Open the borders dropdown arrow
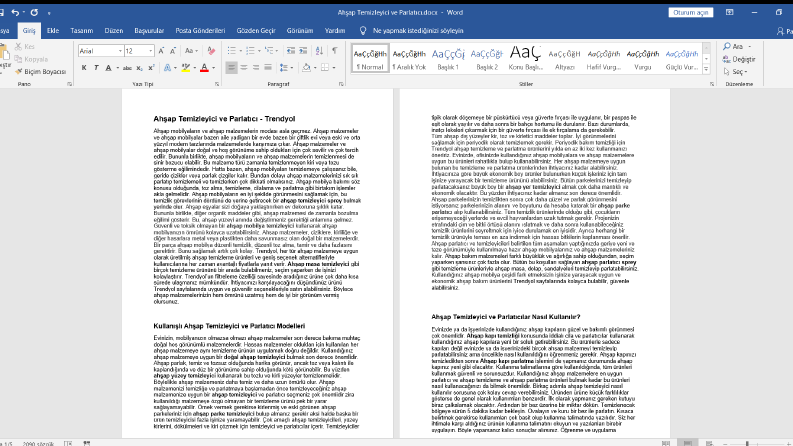The width and height of the screenshot is (793, 446). (x=334, y=68)
